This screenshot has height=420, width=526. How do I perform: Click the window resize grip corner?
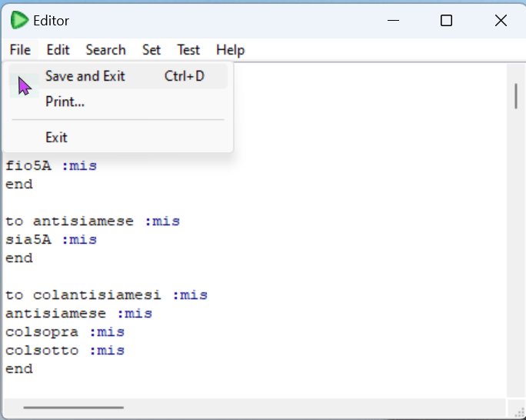pyautogui.click(x=518, y=411)
